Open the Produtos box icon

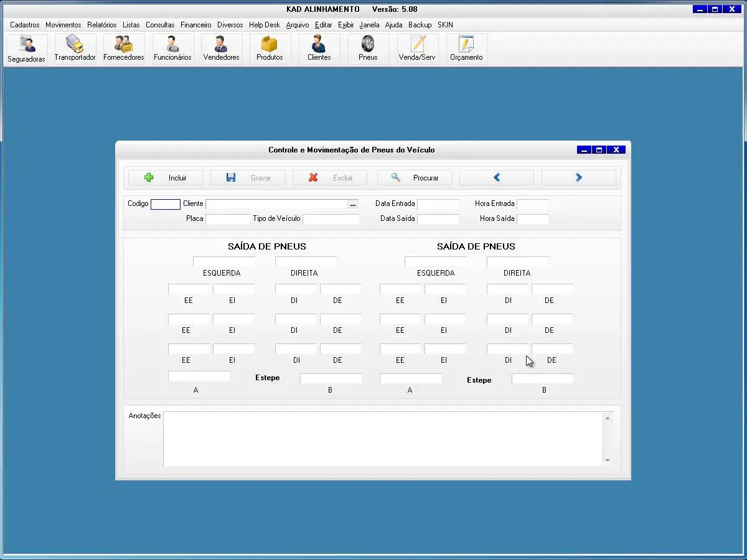[270, 49]
